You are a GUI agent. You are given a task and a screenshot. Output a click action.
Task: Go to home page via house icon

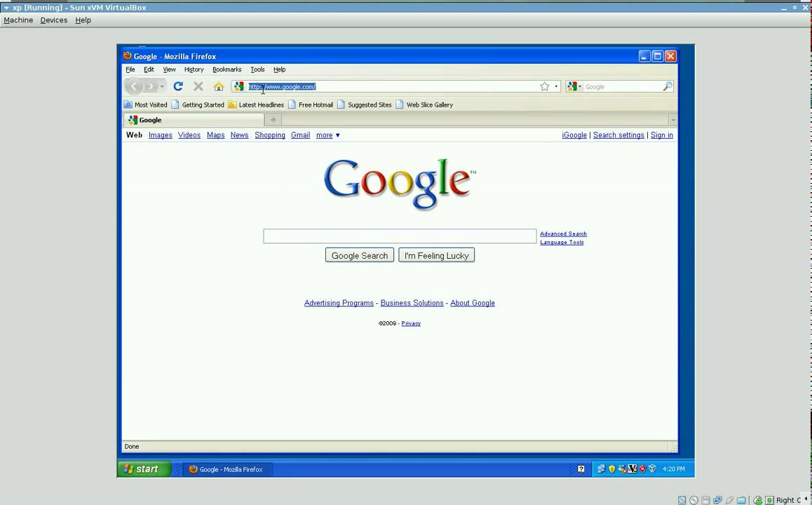tap(219, 86)
